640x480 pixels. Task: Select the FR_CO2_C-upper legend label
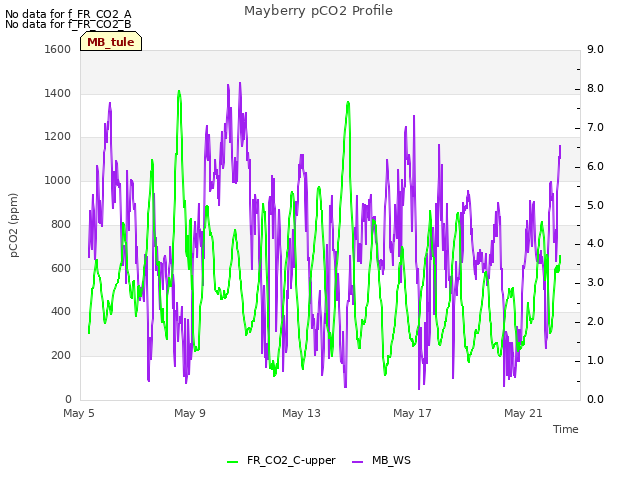[291, 460]
